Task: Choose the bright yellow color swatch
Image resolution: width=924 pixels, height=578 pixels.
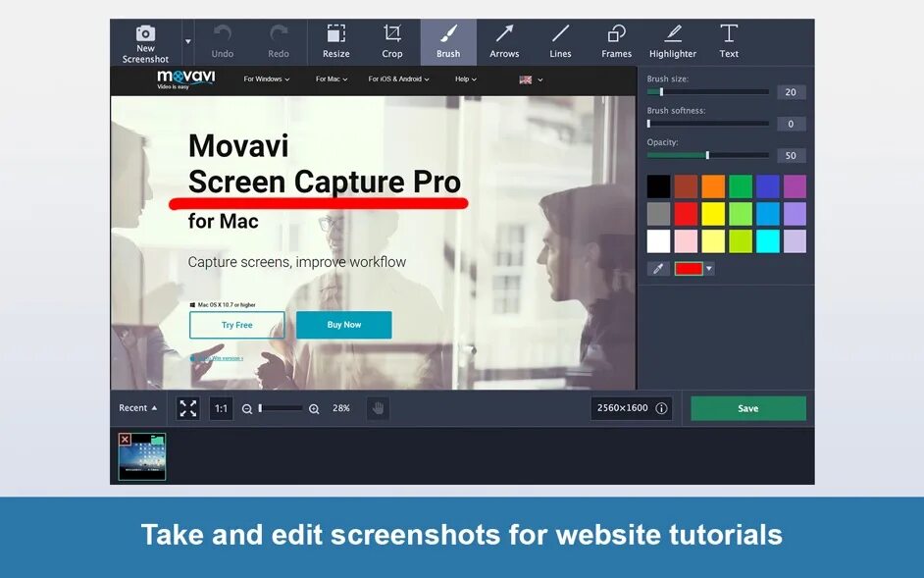Action: click(713, 214)
